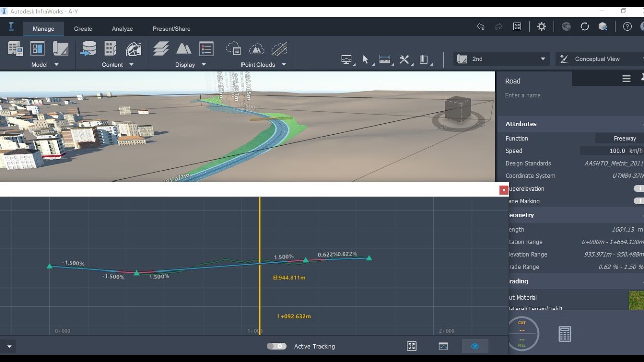Switch to the Create tab

83,29
